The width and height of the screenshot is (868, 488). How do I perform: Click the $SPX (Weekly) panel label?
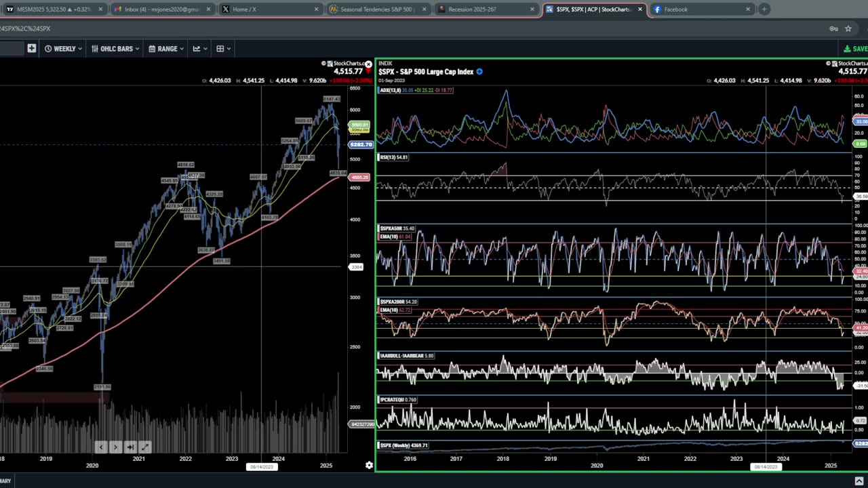point(403,445)
